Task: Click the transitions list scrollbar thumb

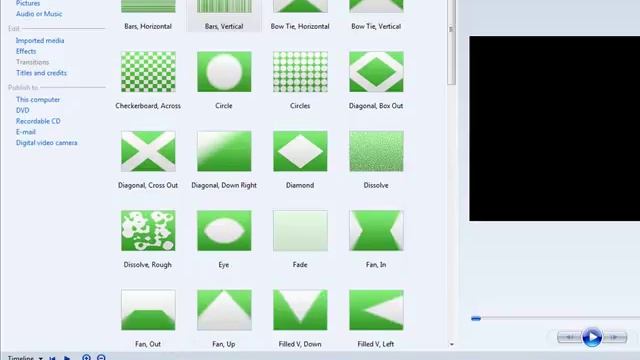Action: click(451, 42)
